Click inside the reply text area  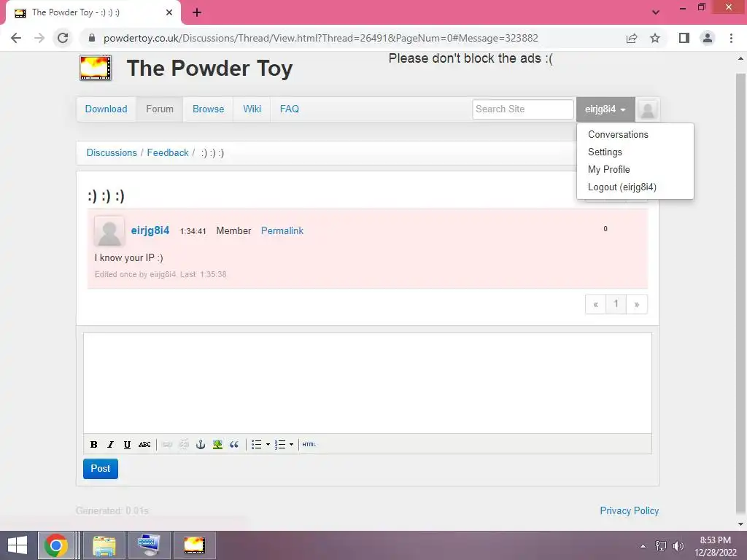click(x=368, y=384)
